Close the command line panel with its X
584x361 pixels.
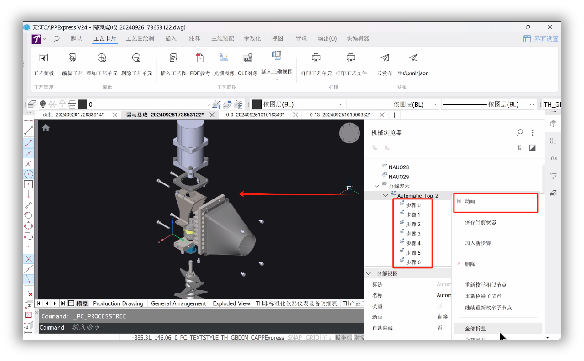coord(37,313)
